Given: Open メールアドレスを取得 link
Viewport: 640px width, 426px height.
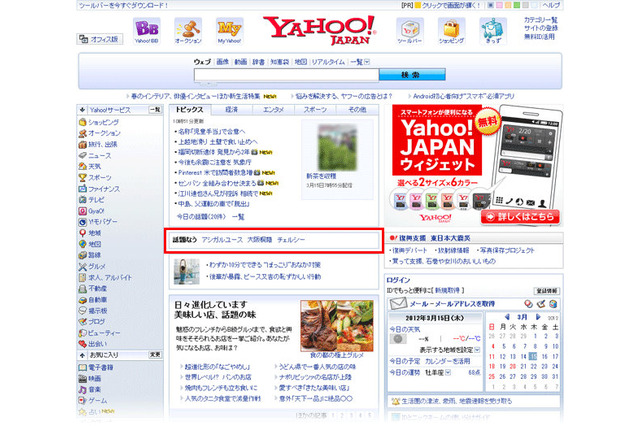Looking at the screenshot, I should coord(463,304).
